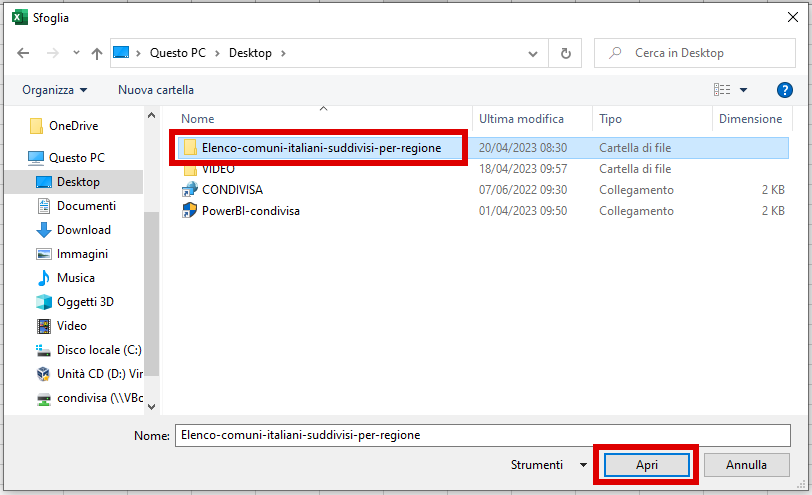Open Oggetti 3D in the navigation pane
Image resolution: width=812 pixels, height=495 pixels.
pyautogui.click(x=85, y=302)
